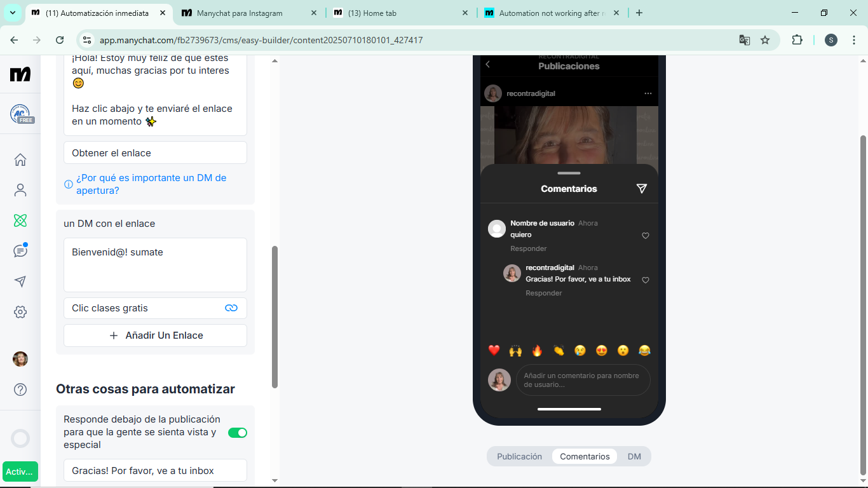Click the page's right-side vertical scrollbar thumb

863,305
